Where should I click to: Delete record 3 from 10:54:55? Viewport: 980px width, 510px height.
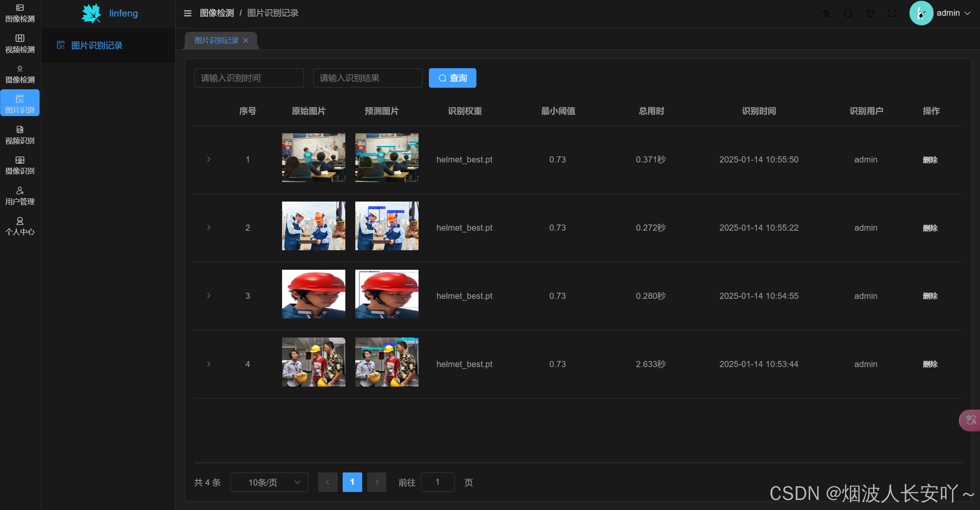930,296
